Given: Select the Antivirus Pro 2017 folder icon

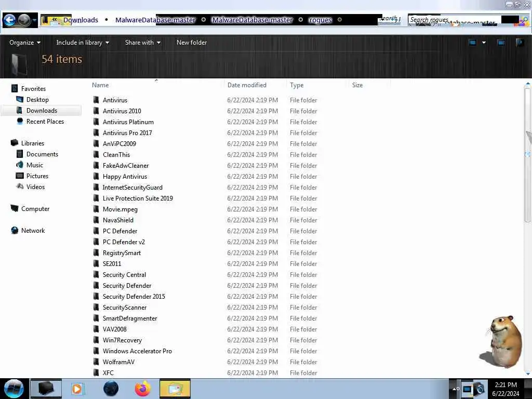Looking at the screenshot, I should click(96, 132).
